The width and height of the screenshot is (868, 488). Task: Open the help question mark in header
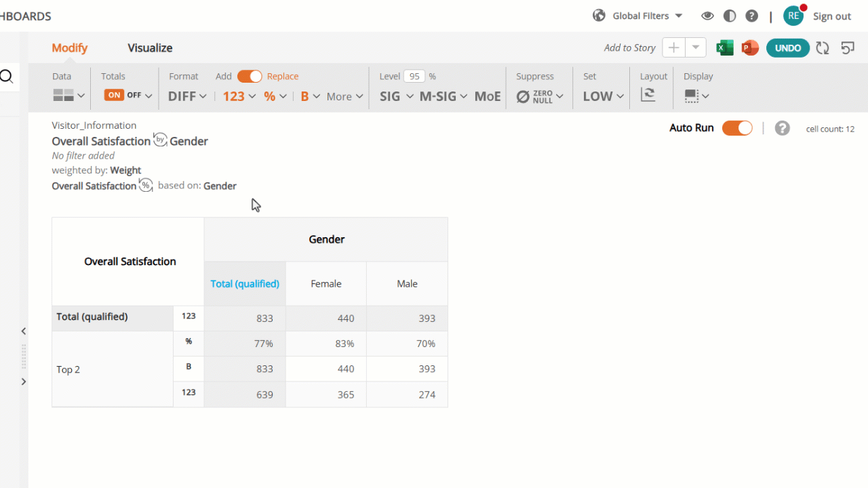[x=751, y=16]
